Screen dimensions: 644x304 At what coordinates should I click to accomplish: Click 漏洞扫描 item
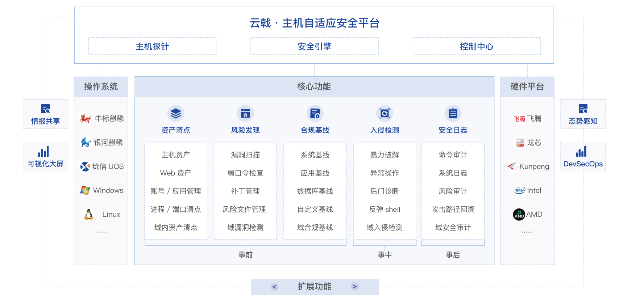pyautogui.click(x=245, y=155)
